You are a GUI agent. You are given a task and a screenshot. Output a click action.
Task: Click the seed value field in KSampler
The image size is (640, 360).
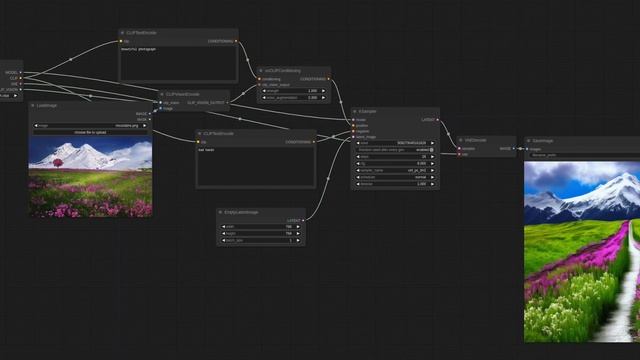(396, 143)
